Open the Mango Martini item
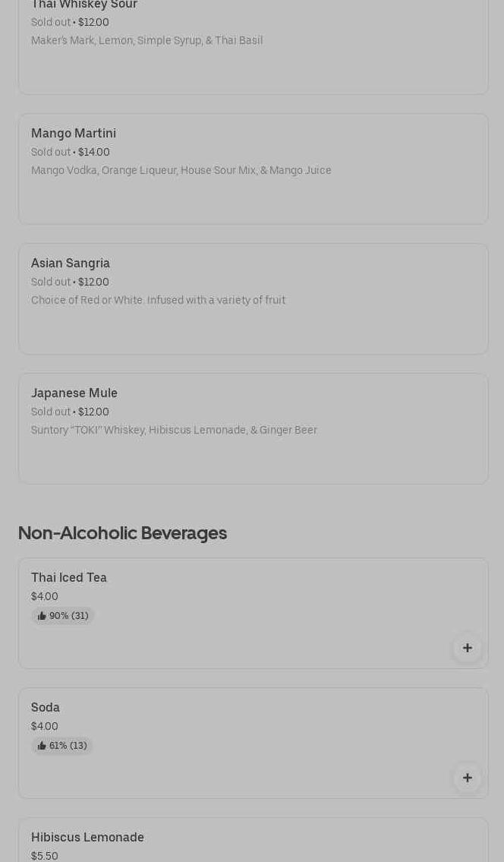Viewport: 504px width, 862px height. (x=74, y=134)
